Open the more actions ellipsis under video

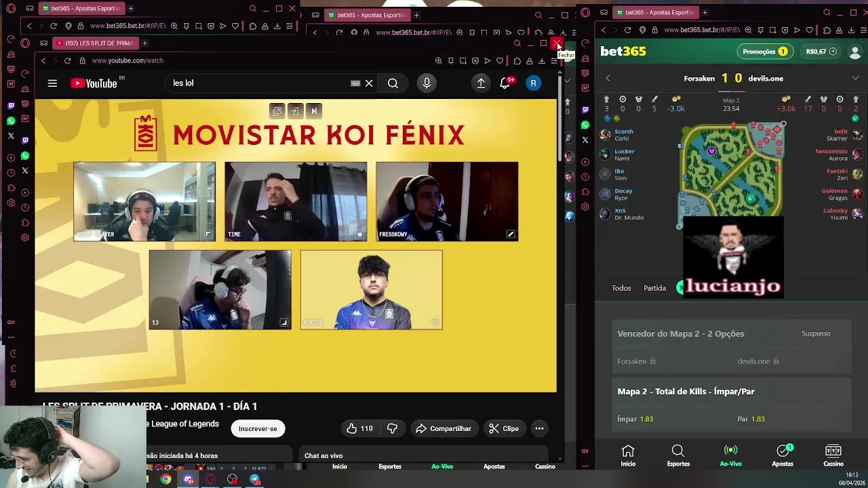[539, 428]
